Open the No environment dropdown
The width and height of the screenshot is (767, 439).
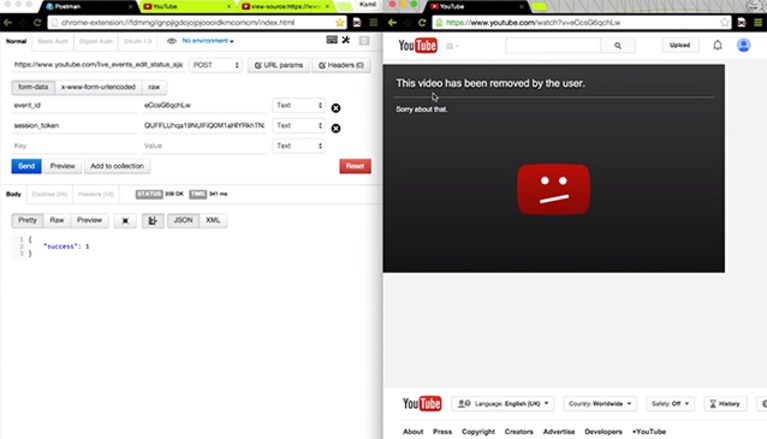click(208, 41)
